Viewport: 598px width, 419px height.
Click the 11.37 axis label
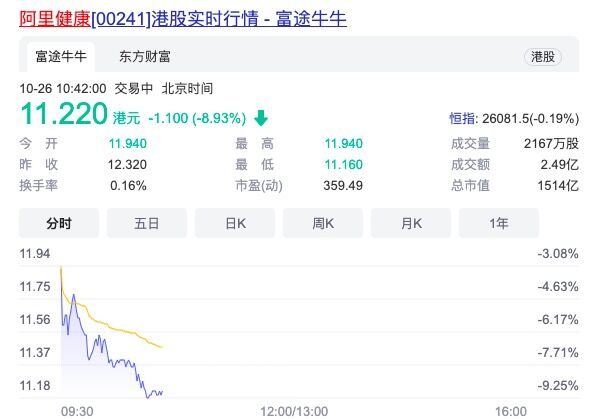(35, 353)
